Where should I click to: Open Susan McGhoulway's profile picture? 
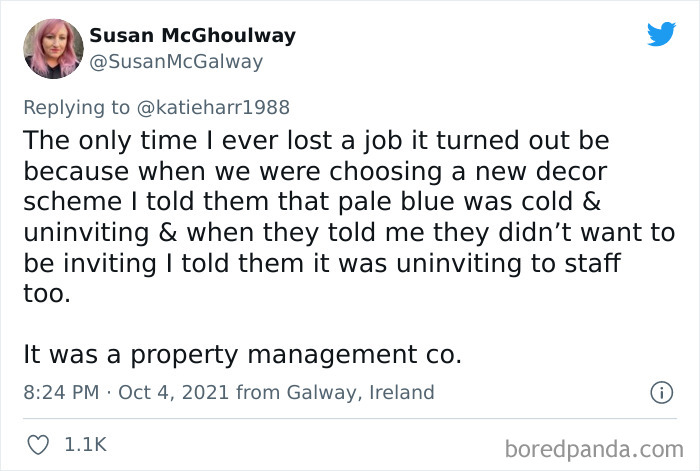coord(52,49)
